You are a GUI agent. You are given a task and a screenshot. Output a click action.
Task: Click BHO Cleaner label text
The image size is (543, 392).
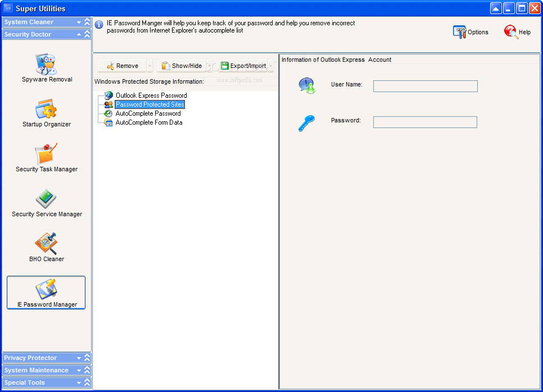click(x=47, y=259)
